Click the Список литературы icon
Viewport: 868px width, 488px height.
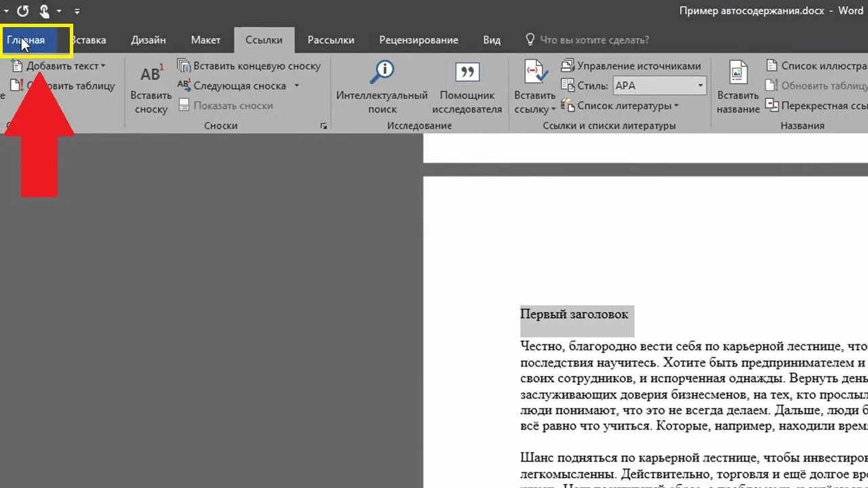568,105
